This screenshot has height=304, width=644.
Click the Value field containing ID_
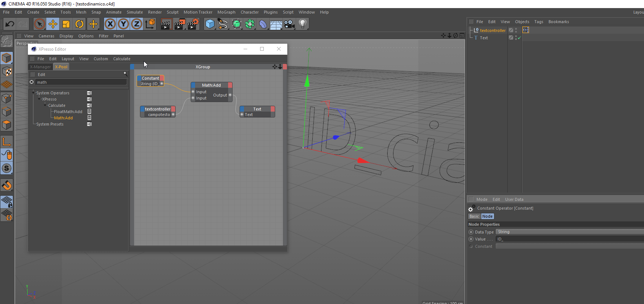tap(569, 239)
